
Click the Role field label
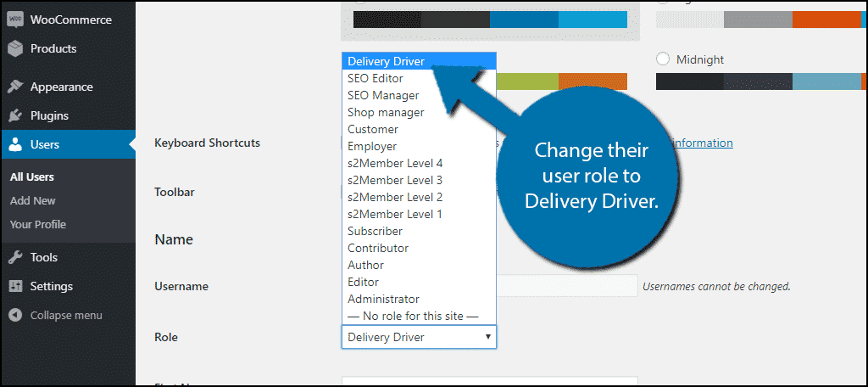166,337
